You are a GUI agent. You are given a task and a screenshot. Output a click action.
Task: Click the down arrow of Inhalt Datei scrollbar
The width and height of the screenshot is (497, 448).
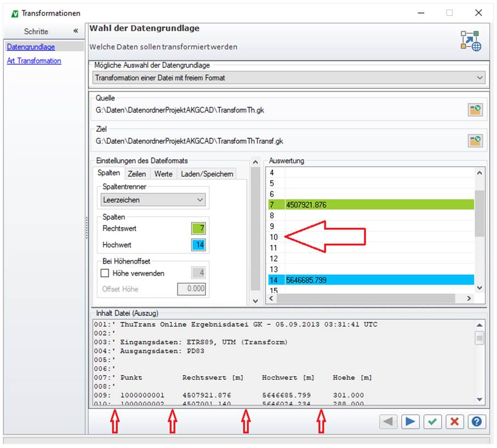pyautogui.click(x=479, y=399)
